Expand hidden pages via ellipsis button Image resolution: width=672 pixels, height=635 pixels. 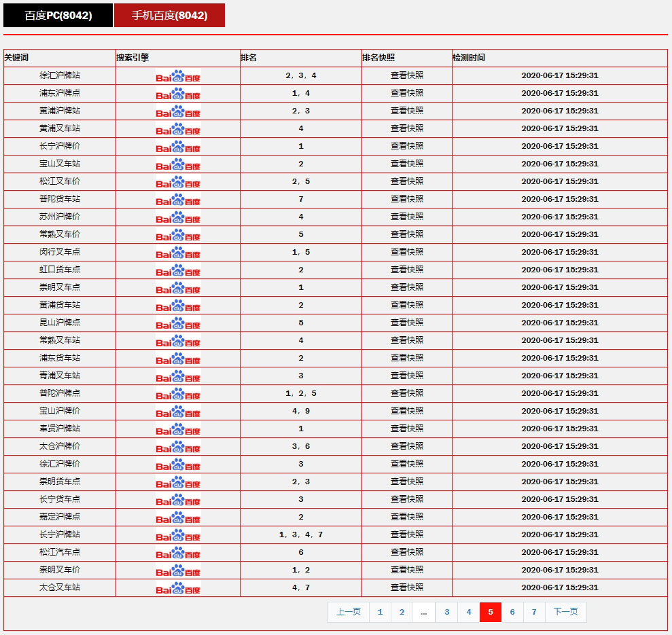click(x=423, y=612)
